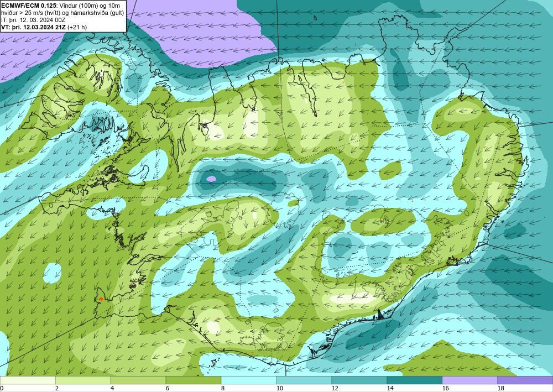The height and width of the screenshot is (392, 553).
Task: Click the dark teal 14–16 m/s legend swatch
Action: pos(415,380)
